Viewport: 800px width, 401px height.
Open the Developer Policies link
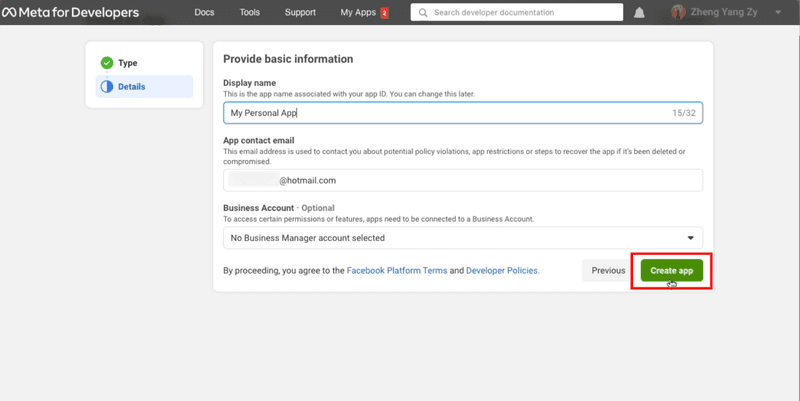coord(502,271)
